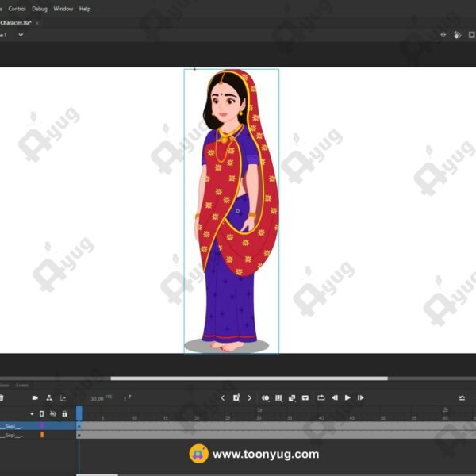This screenshot has width=476, height=476.
Task: Click frame 30 on the timeline ruler
Action: [259, 418]
